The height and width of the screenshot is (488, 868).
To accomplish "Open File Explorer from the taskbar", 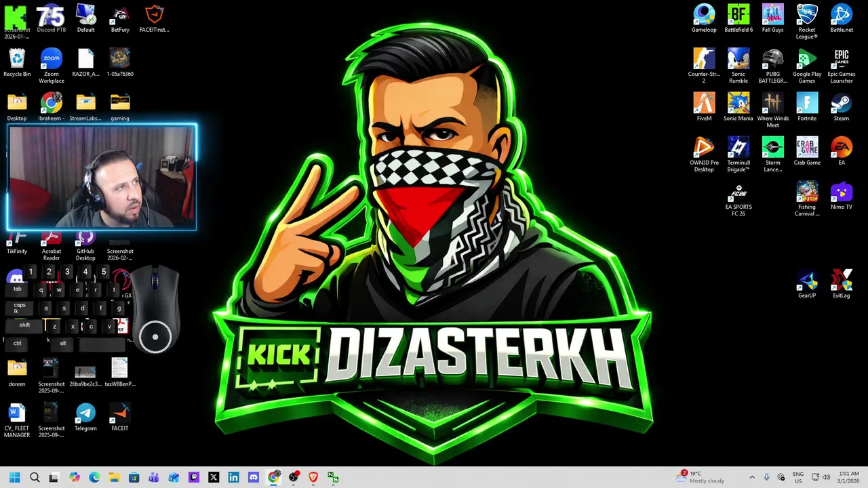I will (114, 477).
